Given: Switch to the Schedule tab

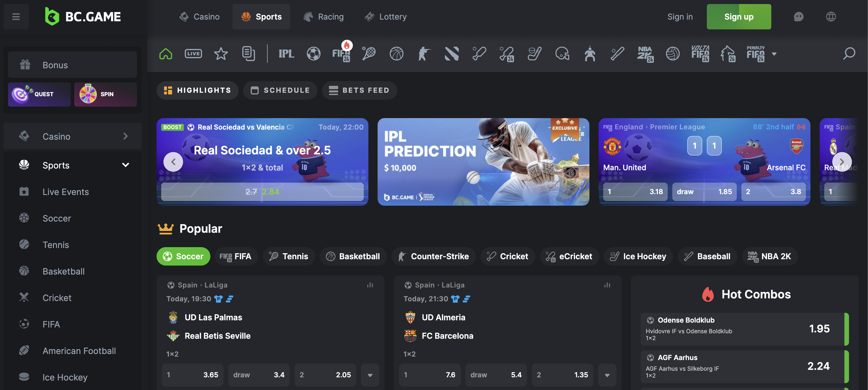Looking at the screenshot, I should tap(280, 90).
